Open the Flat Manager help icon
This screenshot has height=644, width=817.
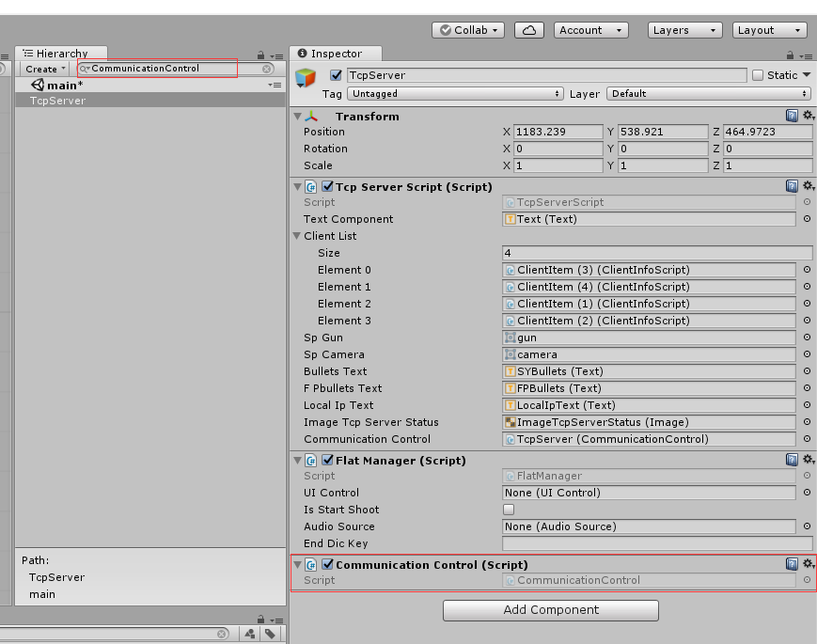click(x=792, y=460)
